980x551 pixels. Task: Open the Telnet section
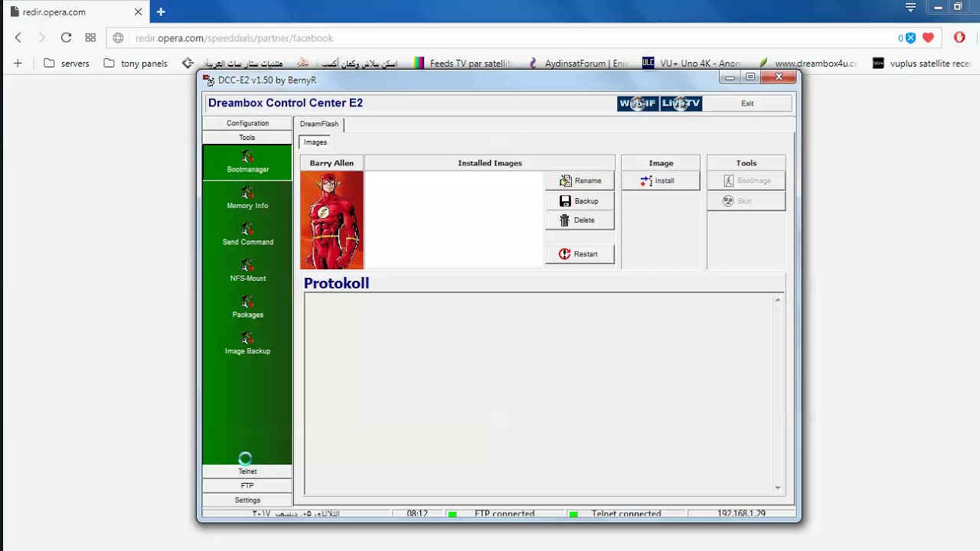pyautogui.click(x=247, y=471)
